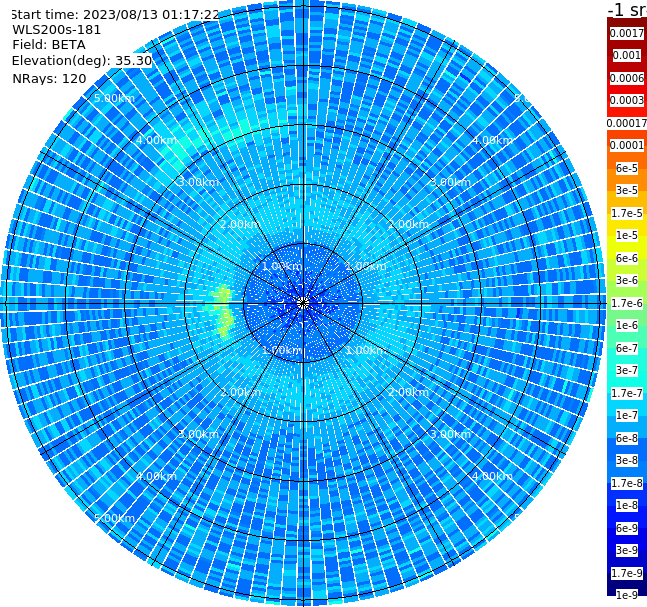Click the 0.0003 colorbar value

627,100
